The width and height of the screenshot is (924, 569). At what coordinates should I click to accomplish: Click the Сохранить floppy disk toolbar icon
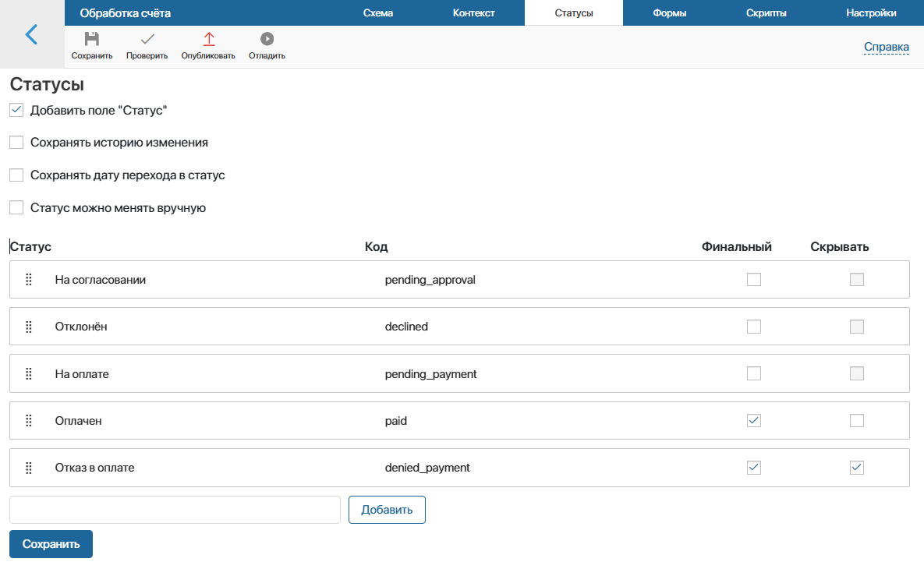click(92, 39)
